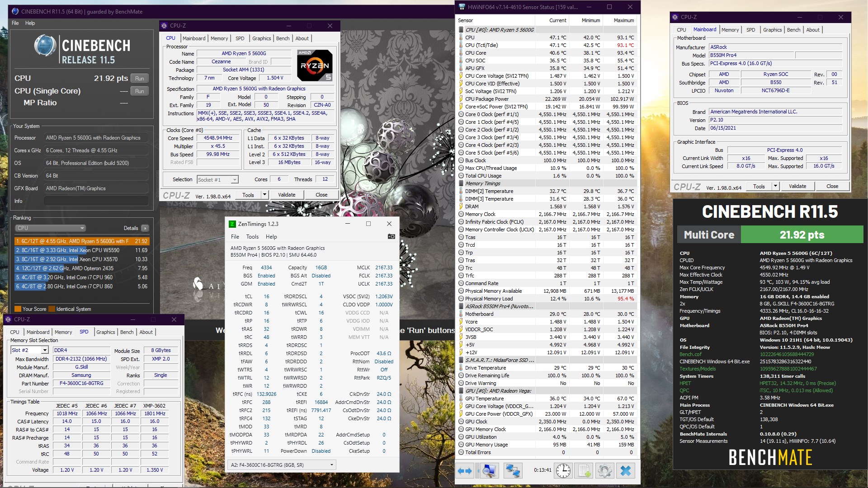Screen dimensions: 868x488
Task: Click HWiNFO64 title bar app icon
Action: tap(462, 7)
